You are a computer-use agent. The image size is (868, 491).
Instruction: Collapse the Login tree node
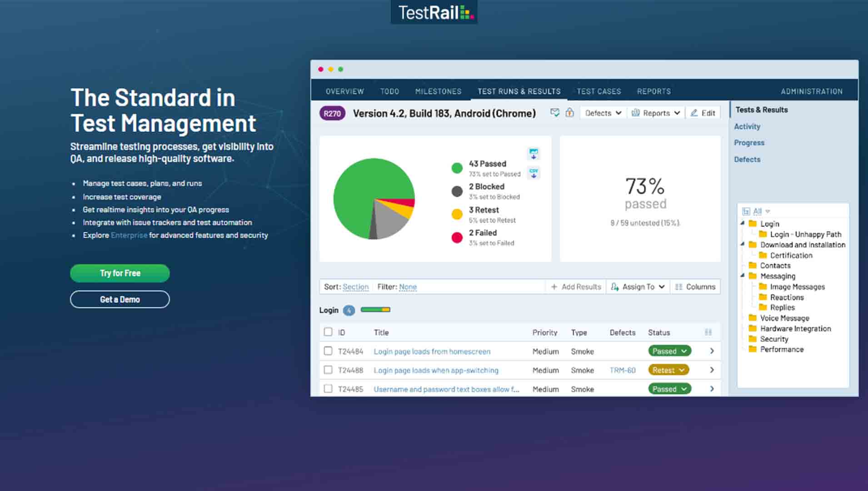pyautogui.click(x=743, y=223)
